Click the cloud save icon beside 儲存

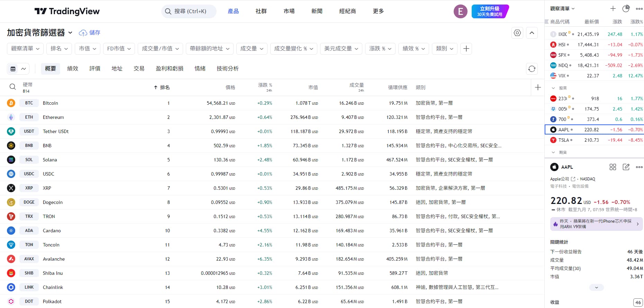click(83, 33)
